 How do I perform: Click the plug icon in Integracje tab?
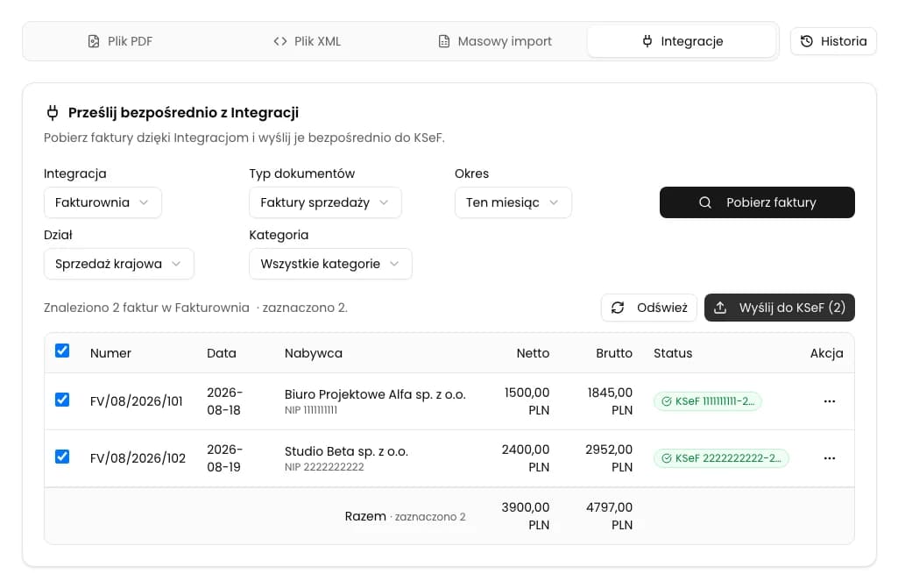pyautogui.click(x=647, y=41)
